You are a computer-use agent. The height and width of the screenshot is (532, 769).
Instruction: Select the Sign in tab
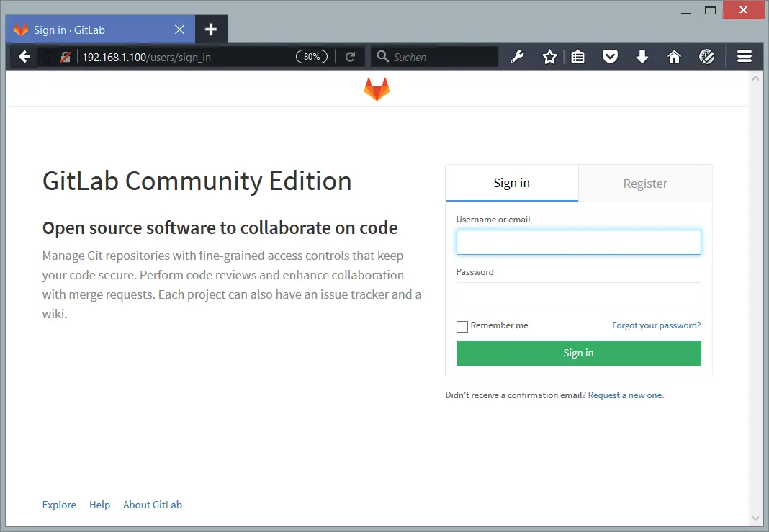[x=511, y=183]
